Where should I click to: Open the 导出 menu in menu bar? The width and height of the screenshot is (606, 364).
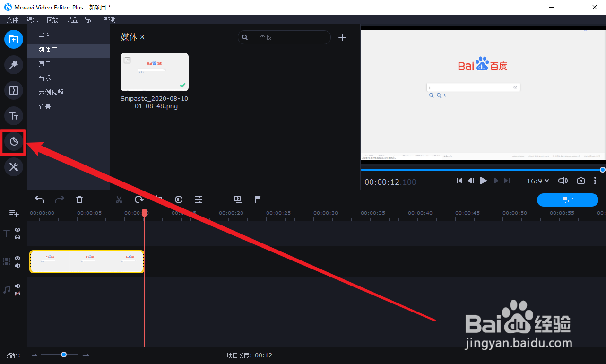90,20
